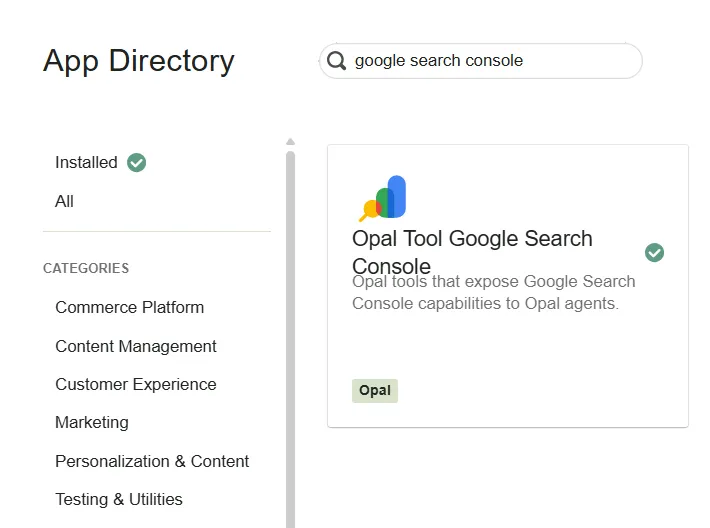
Task: Open the Commerce Platform category
Action: 130,307
